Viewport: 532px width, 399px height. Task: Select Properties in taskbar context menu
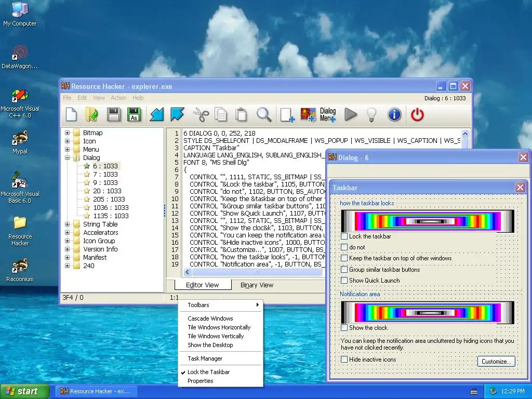pyautogui.click(x=220, y=381)
